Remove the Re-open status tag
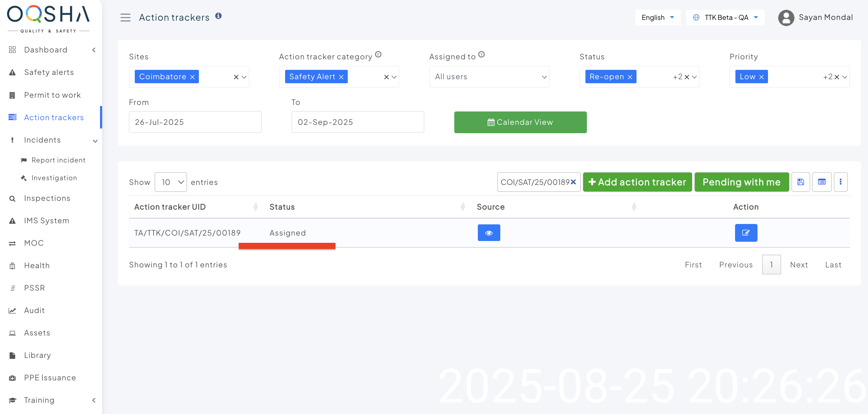The image size is (868, 414). (x=630, y=77)
